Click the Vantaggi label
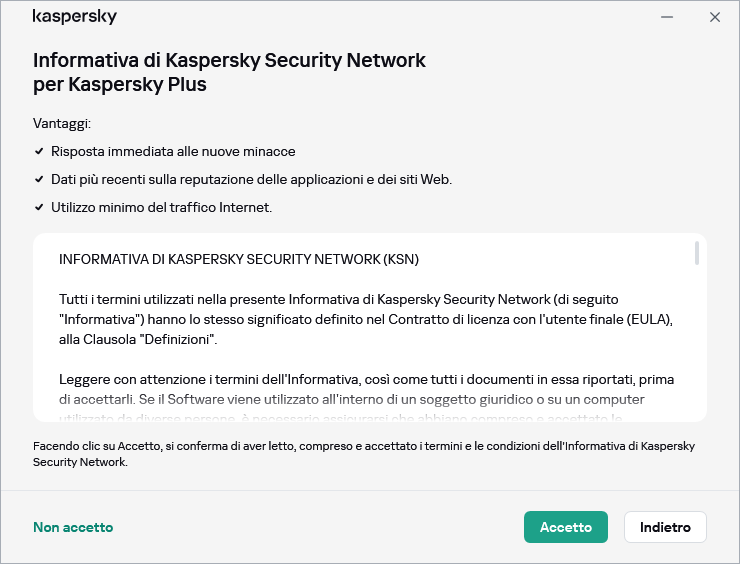The width and height of the screenshot is (740, 564). (x=62, y=123)
